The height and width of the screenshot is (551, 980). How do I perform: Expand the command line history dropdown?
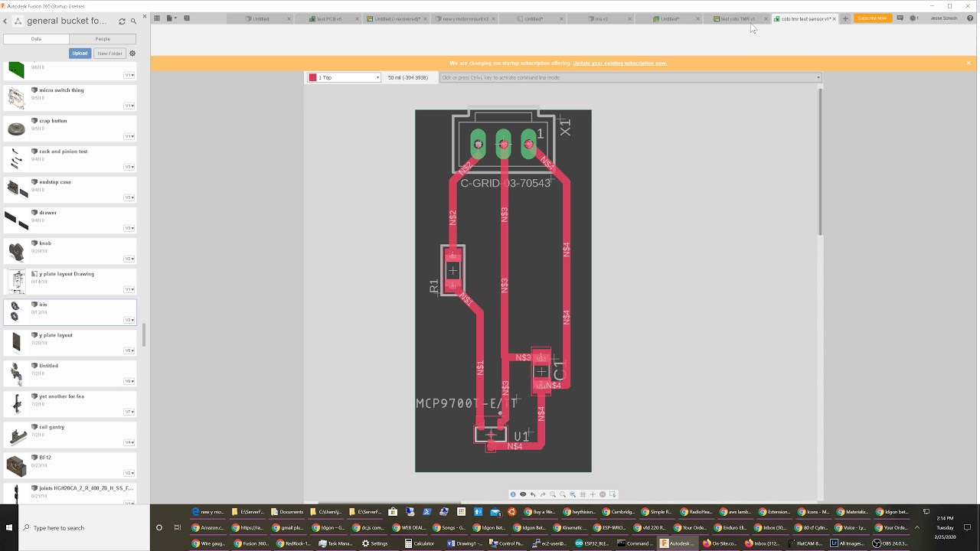(x=818, y=77)
